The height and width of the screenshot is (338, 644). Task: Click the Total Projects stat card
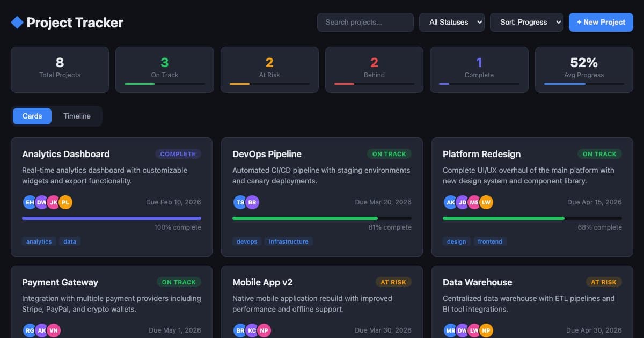click(60, 70)
